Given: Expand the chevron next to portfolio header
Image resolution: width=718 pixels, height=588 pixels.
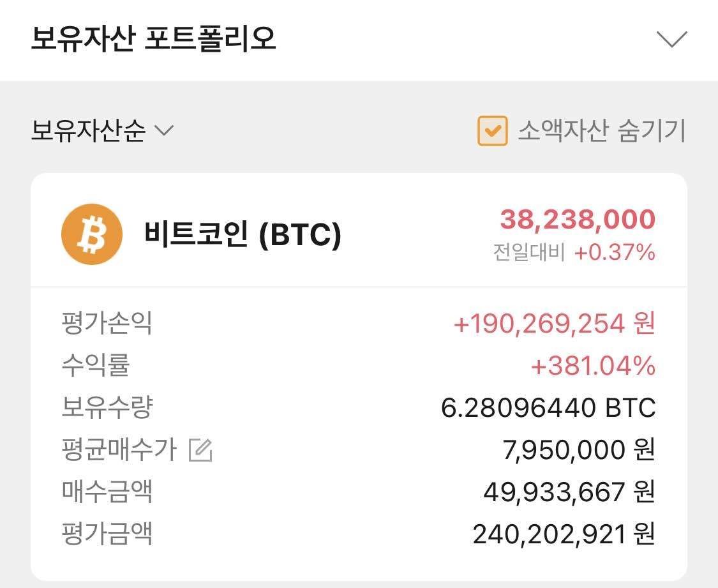Looking at the screenshot, I should tap(671, 40).
